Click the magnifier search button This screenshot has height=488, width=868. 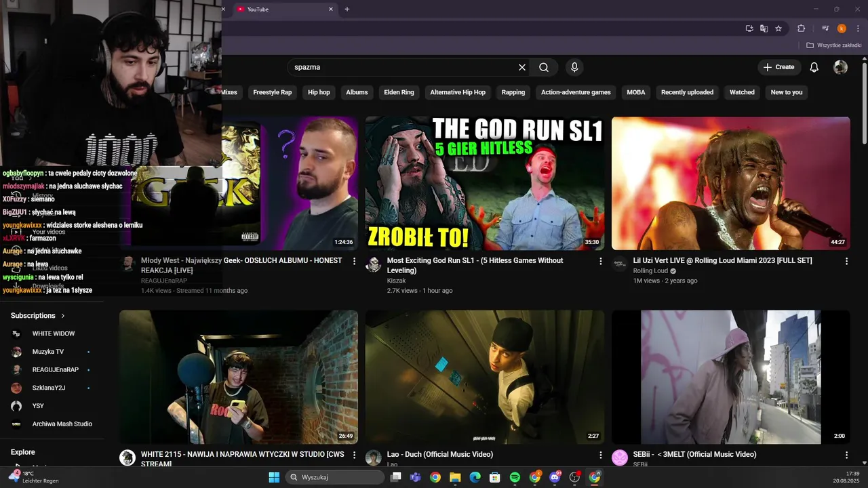(x=544, y=67)
